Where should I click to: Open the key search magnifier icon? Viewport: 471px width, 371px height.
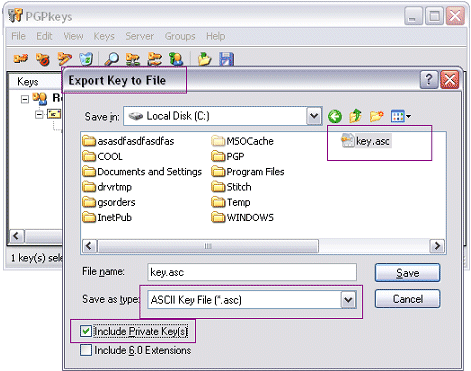coord(111,59)
